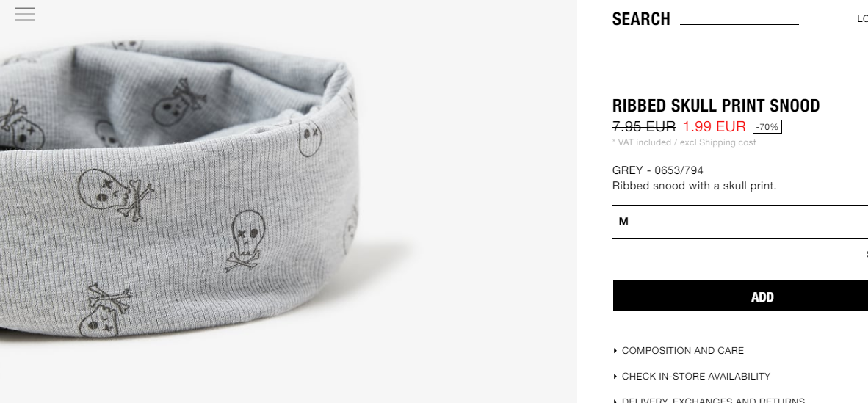Expand Delivery, Exchanges and Returns text

(713, 400)
